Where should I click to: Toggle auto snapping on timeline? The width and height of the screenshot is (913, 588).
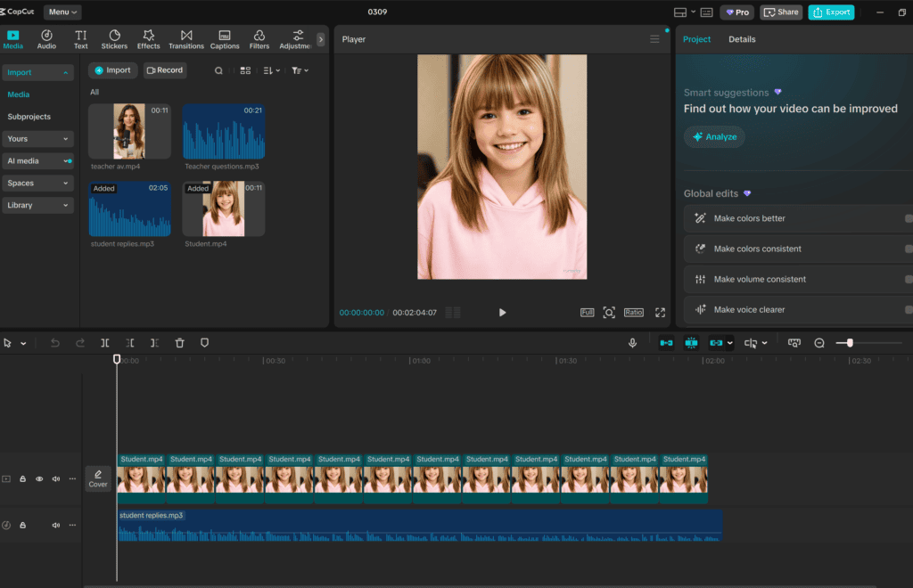click(x=691, y=343)
